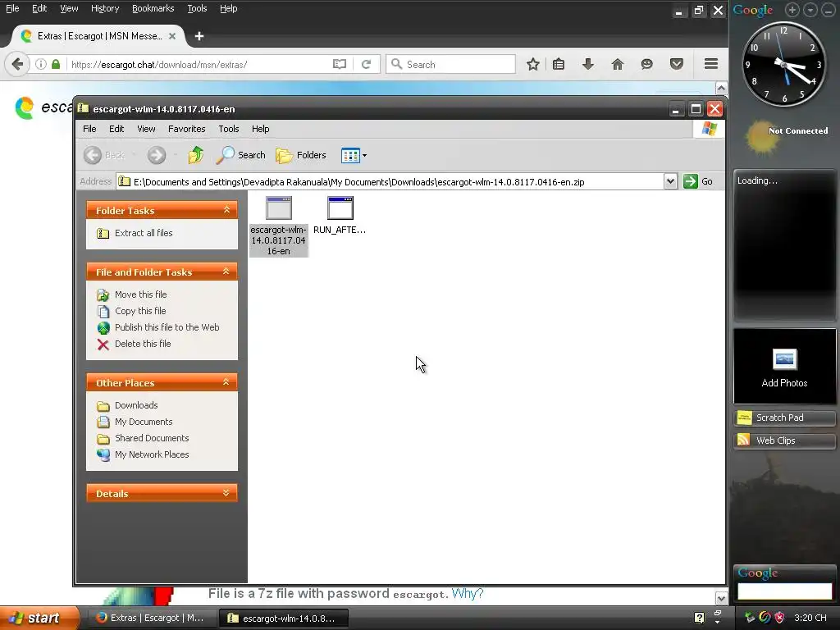Screen dimensions: 840x630
Task: Click the Firefox chat smiley icon
Action: (647, 64)
